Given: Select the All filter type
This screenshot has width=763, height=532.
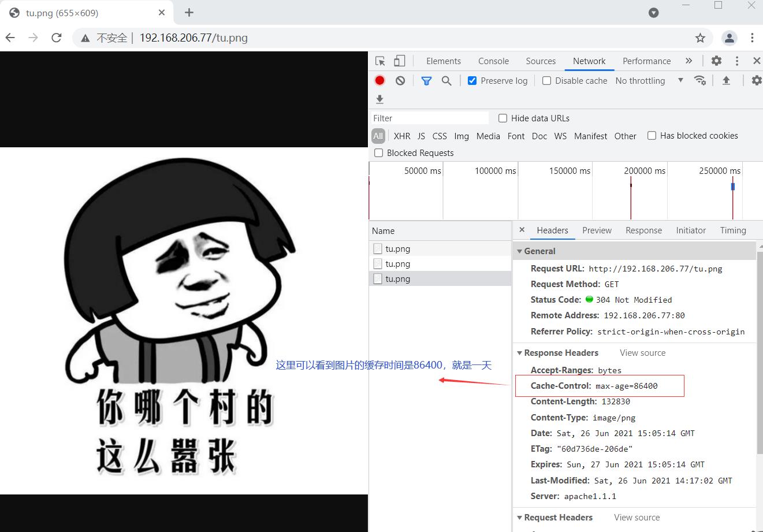Looking at the screenshot, I should (378, 136).
